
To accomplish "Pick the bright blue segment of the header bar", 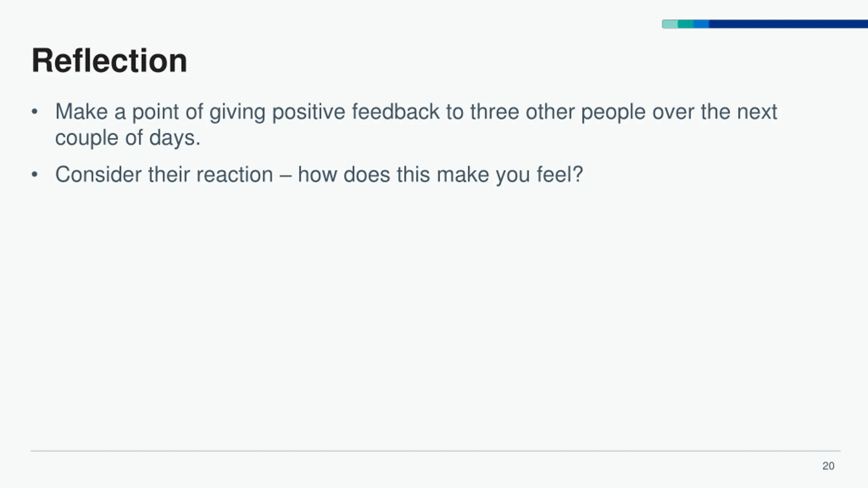I will coord(701,24).
